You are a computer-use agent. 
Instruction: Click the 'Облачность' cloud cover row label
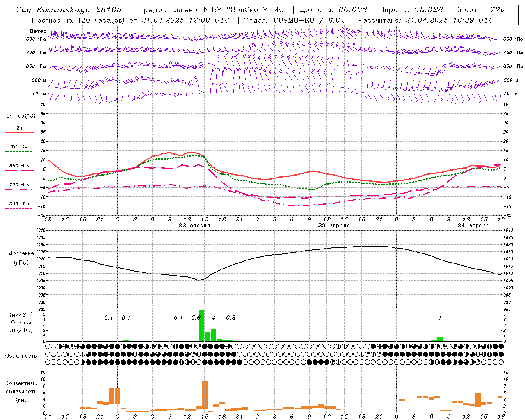pos(21,356)
